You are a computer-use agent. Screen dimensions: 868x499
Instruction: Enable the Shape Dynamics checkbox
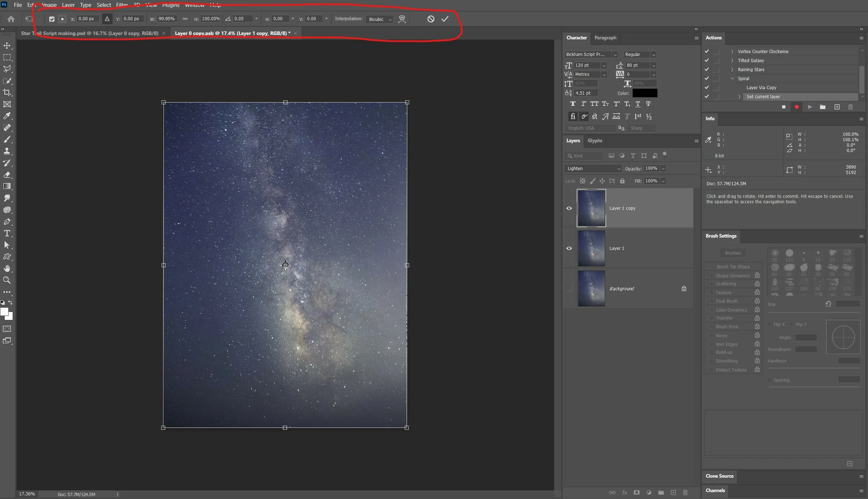(711, 275)
